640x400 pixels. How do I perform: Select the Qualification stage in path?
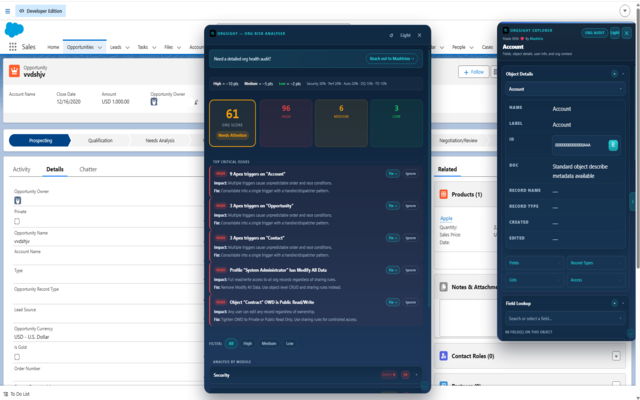point(100,140)
